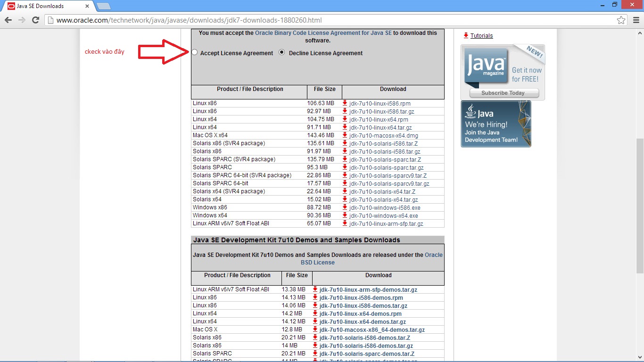The height and width of the screenshot is (362, 644).
Task: Click the back navigation arrow
Action: pos(8,20)
